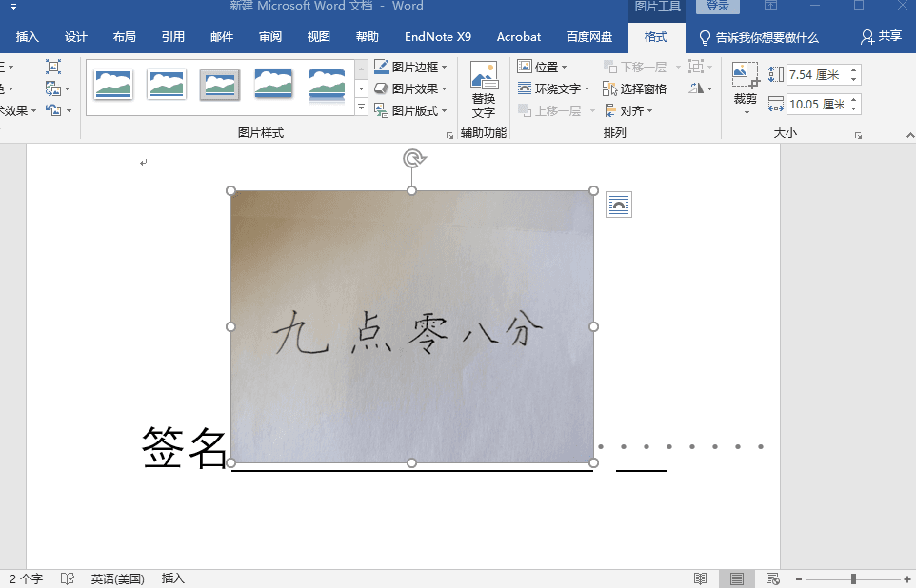Screen dimensions: 916x588
Task: Click the shape height icon
Action: coord(776,75)
